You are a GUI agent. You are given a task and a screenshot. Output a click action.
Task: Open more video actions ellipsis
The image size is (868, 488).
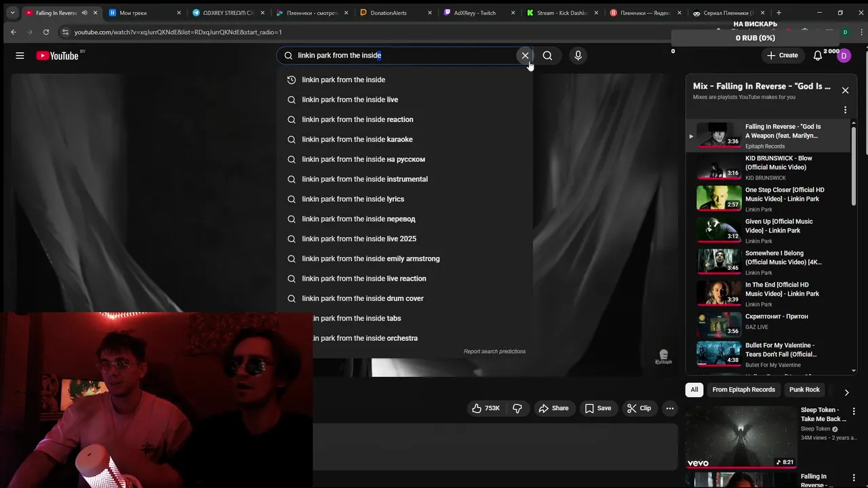coord(670,408)
